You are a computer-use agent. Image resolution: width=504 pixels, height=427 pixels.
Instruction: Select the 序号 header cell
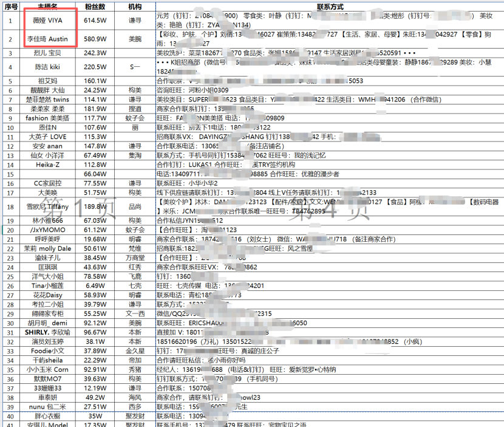(x=11, y=7)
